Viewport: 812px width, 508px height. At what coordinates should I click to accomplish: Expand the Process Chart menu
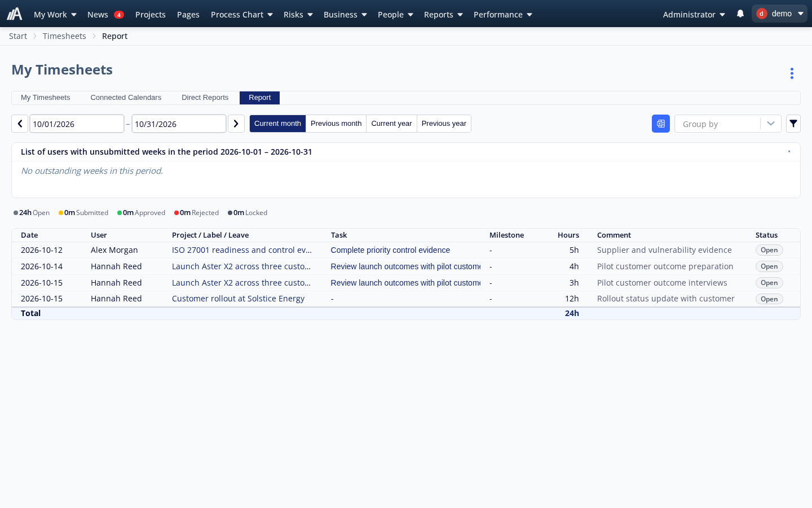241,14
